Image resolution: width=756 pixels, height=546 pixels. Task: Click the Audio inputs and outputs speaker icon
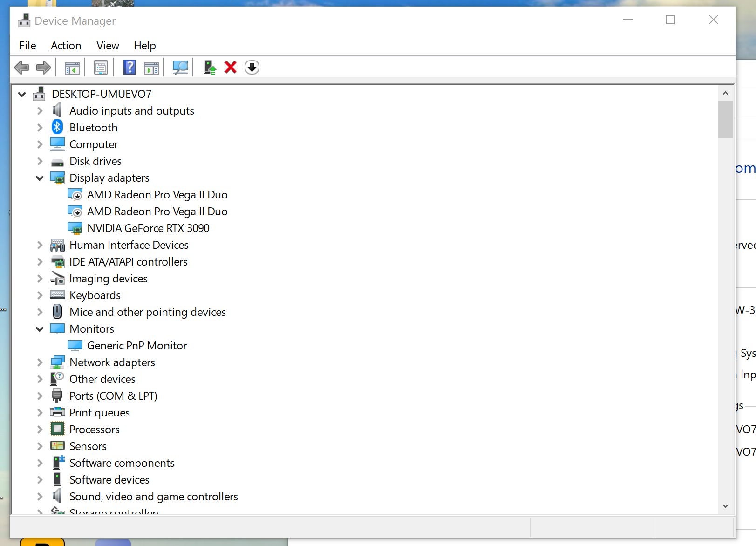click(x=57, y=110)
